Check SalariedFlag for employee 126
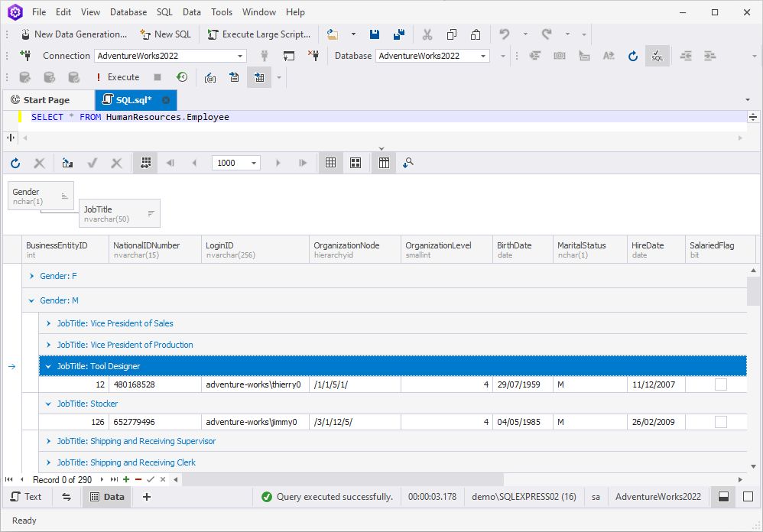This screenshot has width=763, height=532. pos(721,422)
